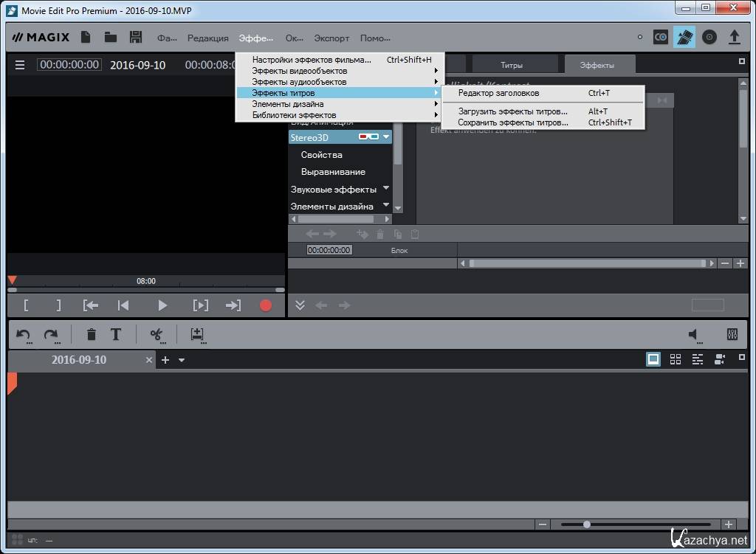
Task: Open the Титры tab
Action: click(x=511, y=65)
